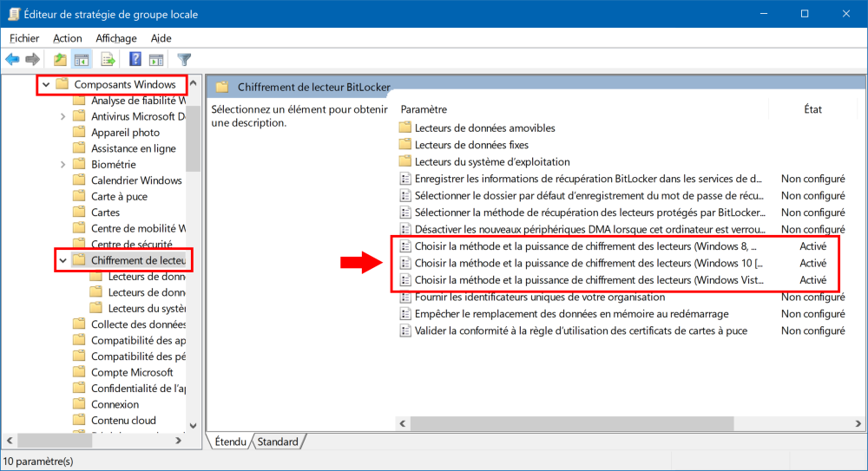Select the policy ending with Windows Vista
The height and width of the screenshot is (471, 868).
pos(589,280)
